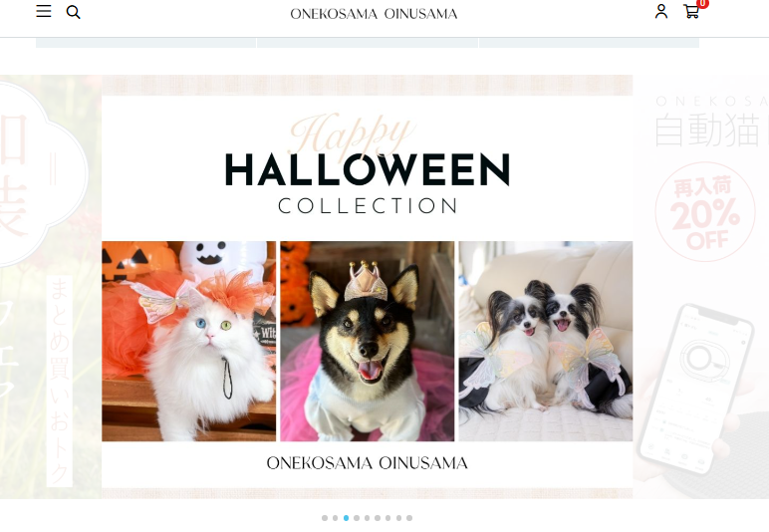
Task: Click the two papillon dogs photo
Action: [x=545, y=341]
